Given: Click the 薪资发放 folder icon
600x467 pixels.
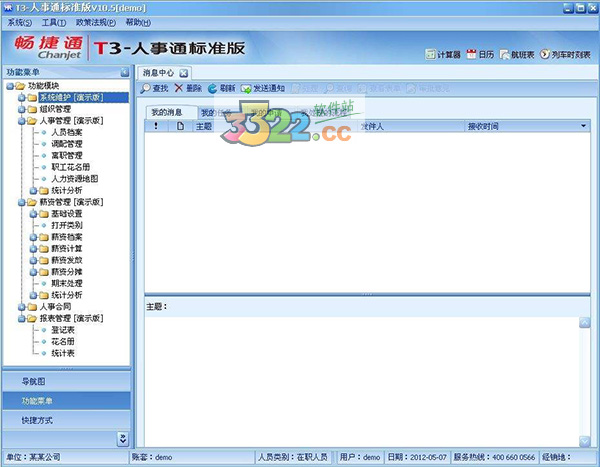Looking at the screenshot, I should coord(44,261).
